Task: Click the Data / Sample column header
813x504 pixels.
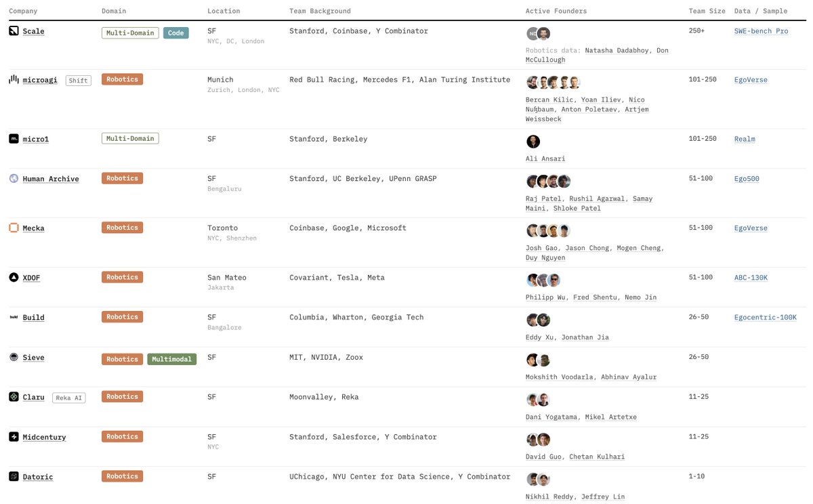Action: click(761, 11)
